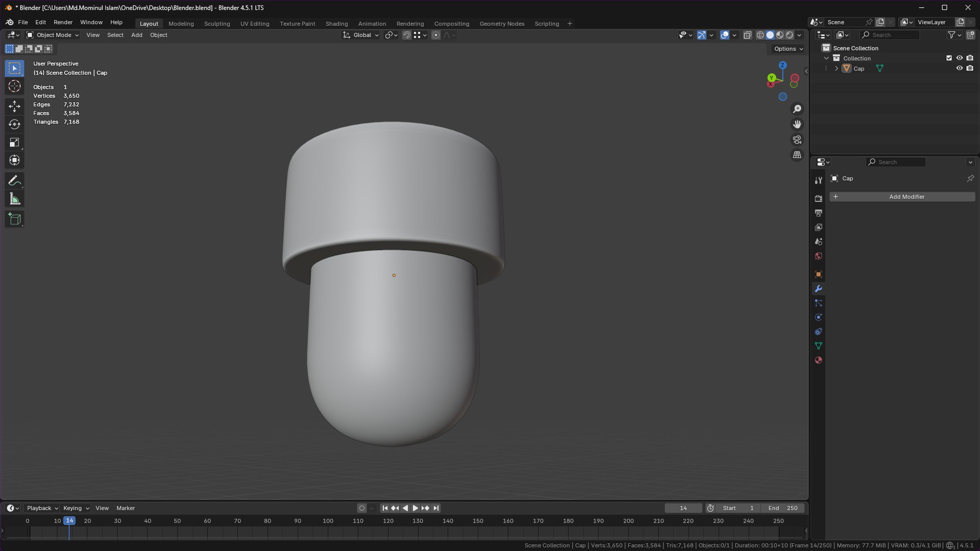980x551 pixels.
Task: Toggle Snap magnet in header
Action: [x=406, y=35]
